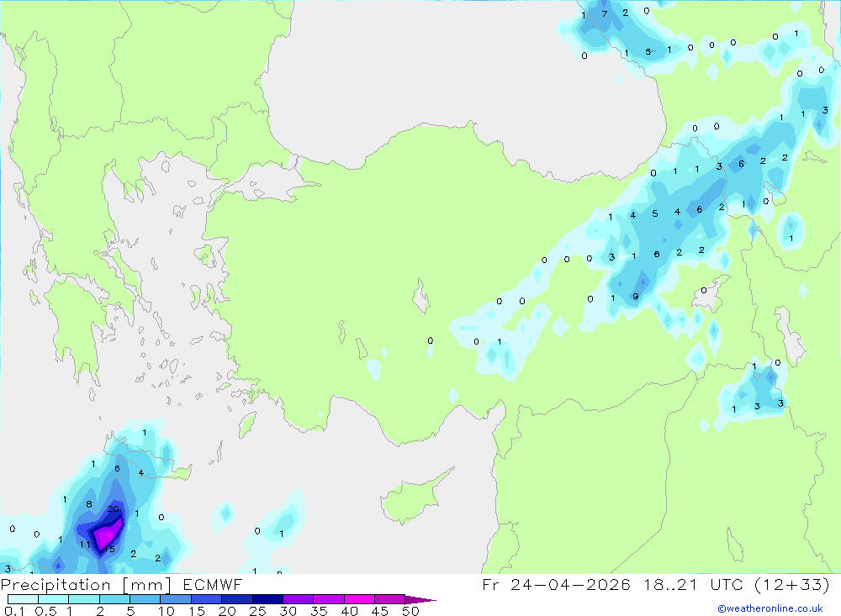Click legend label '45'
Viewport: 841px width, 616px height.
[x=380, y=611]
